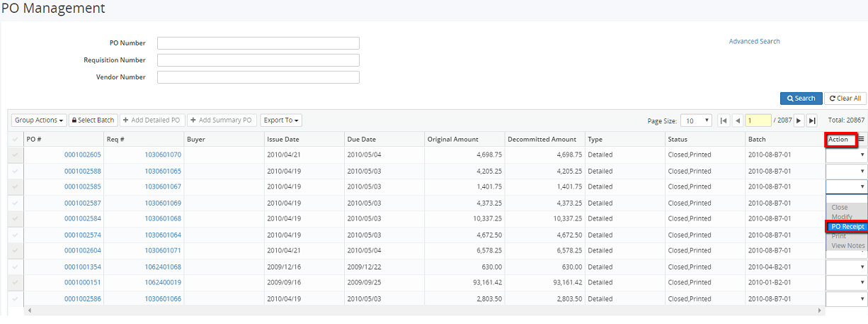Viewport: 868px width, 324px height.
Task: Click the Add Detailed PO button
Action: (x=152, y=121)
